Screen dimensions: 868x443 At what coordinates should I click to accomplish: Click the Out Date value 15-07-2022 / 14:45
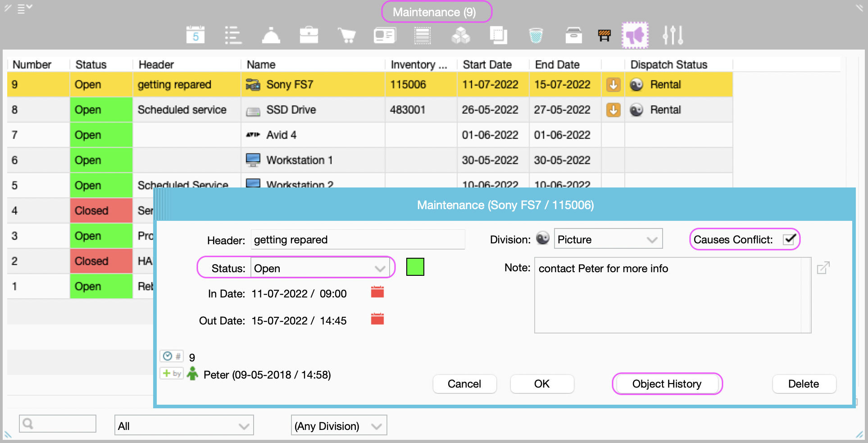299,321
